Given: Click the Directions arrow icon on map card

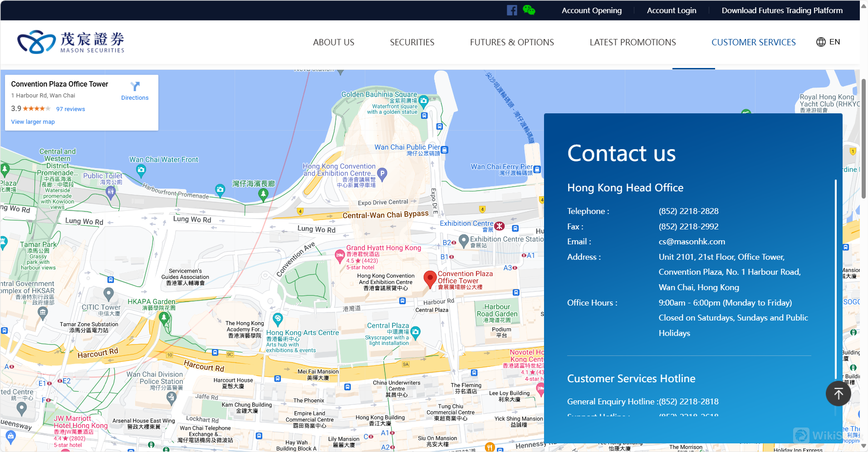Looking at the screenshot, I should pos(135,86).
